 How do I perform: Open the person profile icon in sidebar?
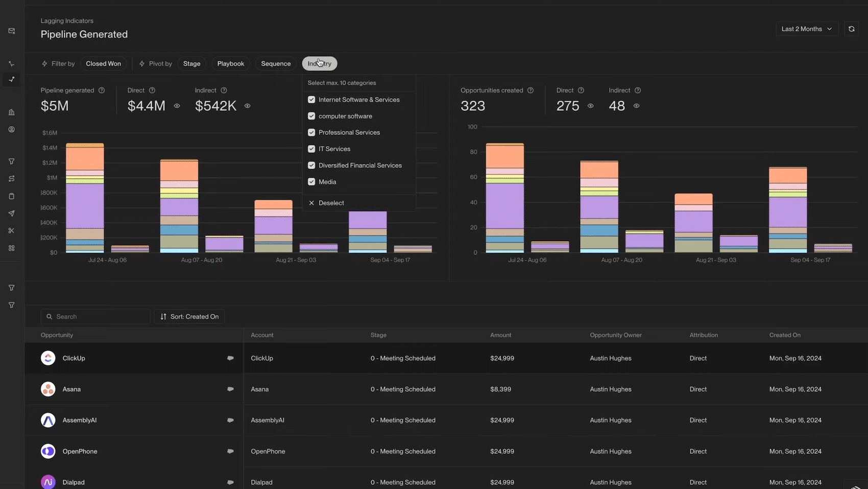click(x=11, y=130)
